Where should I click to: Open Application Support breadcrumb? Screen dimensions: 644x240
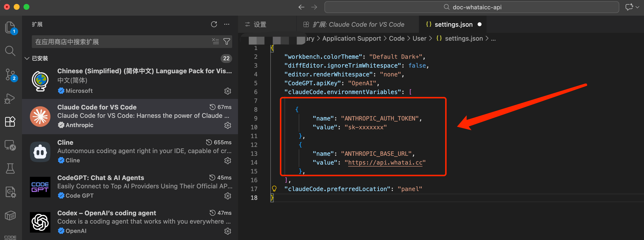point(351,38)
